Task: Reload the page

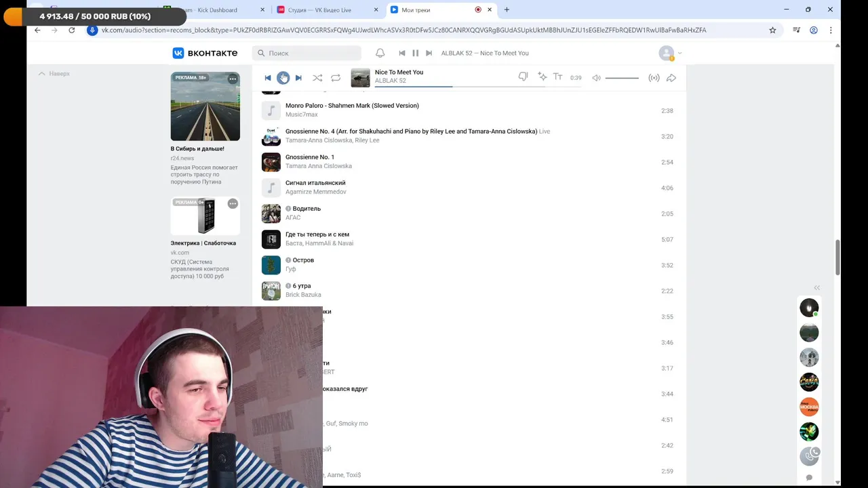Action: click(x=72, y=30)
